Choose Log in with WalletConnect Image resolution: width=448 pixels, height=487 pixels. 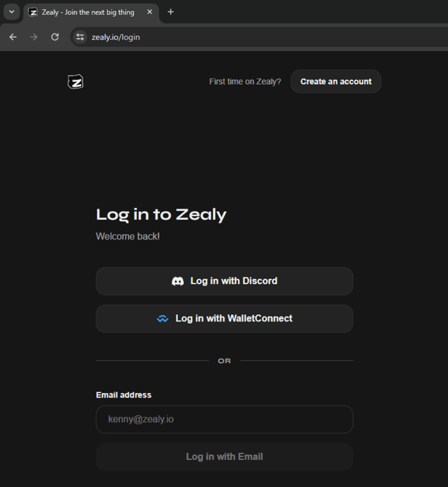(x=225, y=318)
